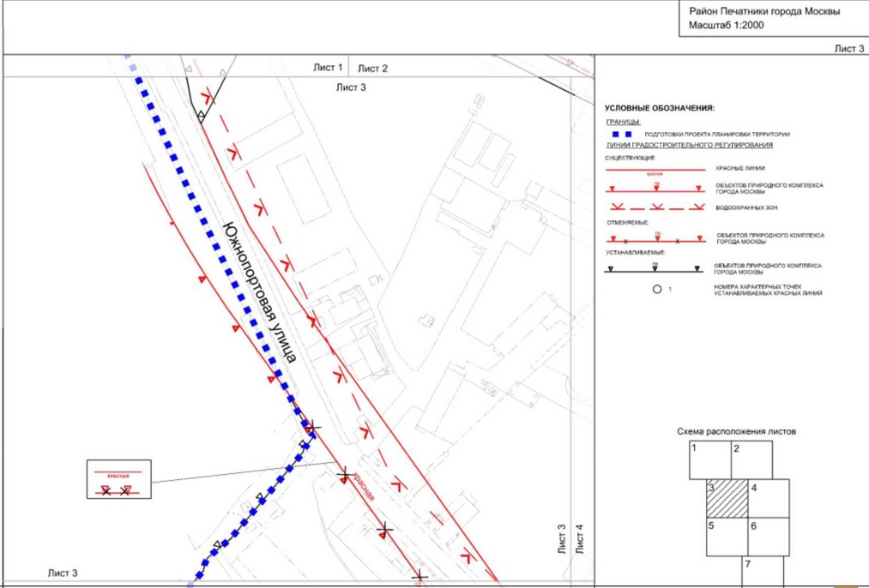Select sheet 2 in the sheet layout scheme

[751, 460]
